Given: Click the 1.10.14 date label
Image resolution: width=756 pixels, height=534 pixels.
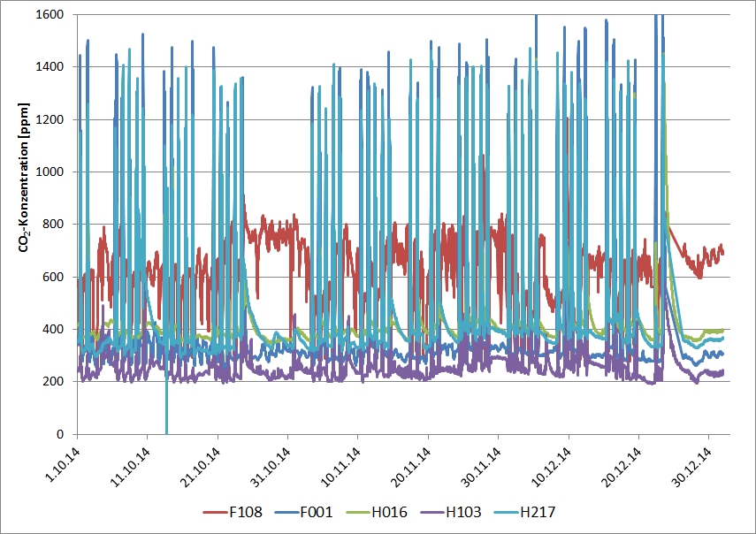Looking at the screenshot, I should (63, 463).
